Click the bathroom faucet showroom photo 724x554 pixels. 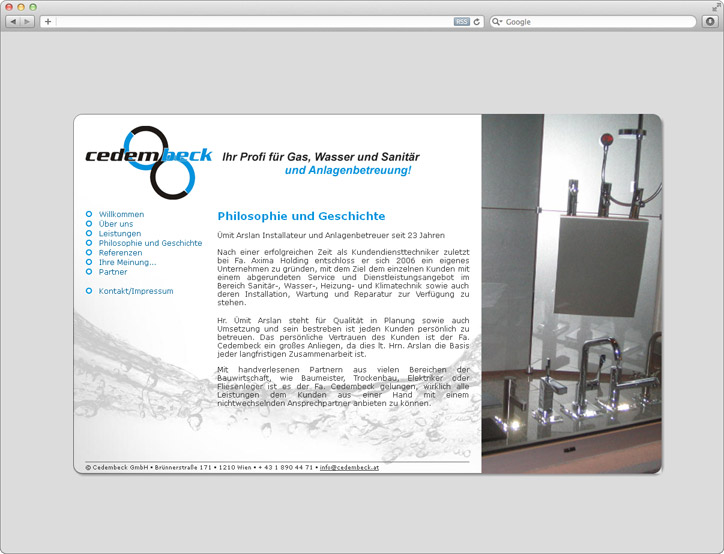click(572, 294)
